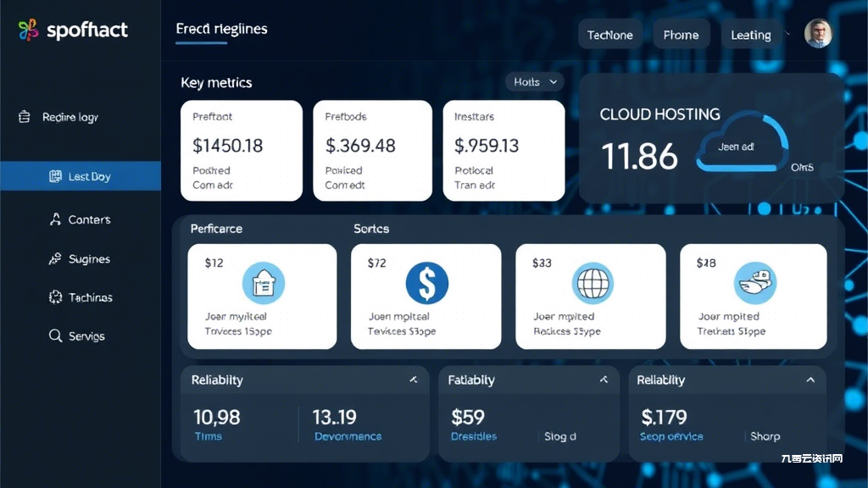Select Lest Doy in the sidebar
The height and width of the screenshot is (488, 868).
tap(81, 176)
